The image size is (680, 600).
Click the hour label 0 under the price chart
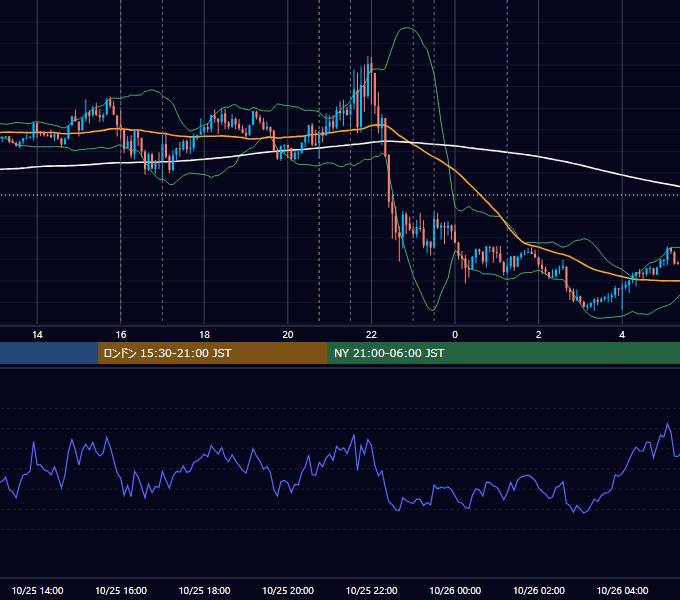click(x=455, y=335)
